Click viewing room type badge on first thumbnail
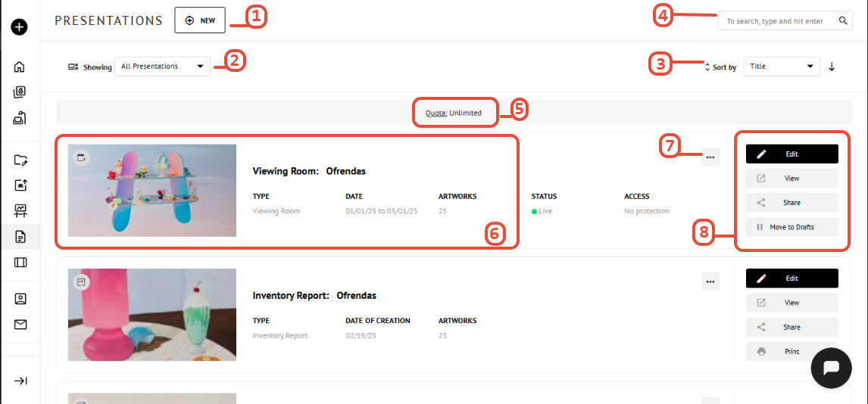 (x=81, y=158)
